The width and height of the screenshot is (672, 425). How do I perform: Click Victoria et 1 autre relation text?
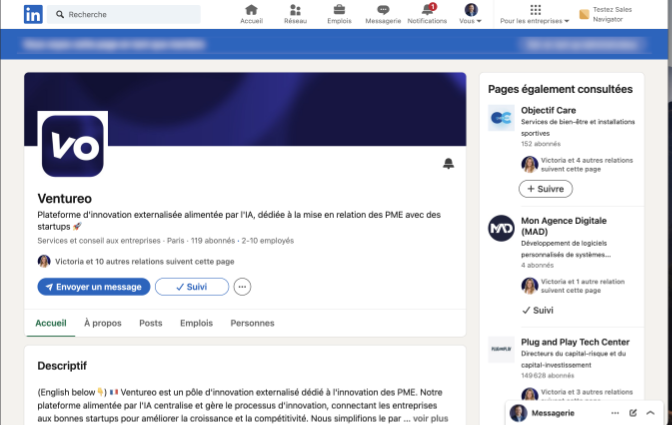pos(582,286)
